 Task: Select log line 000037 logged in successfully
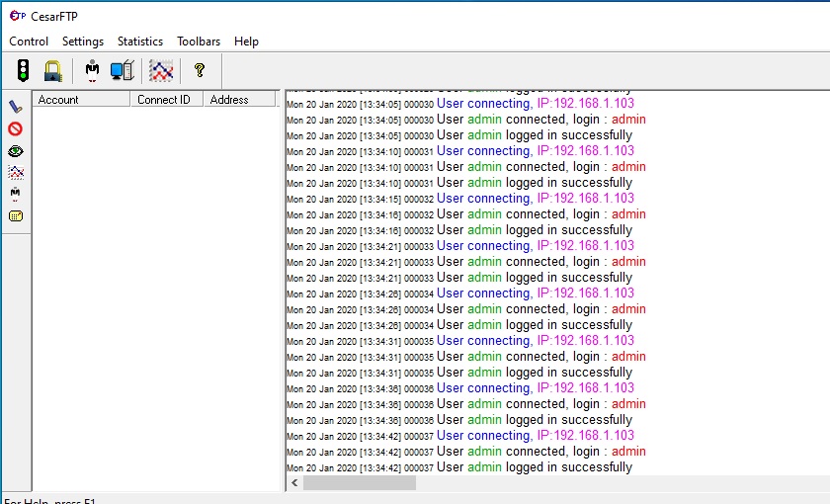click(x=459, y=467)
